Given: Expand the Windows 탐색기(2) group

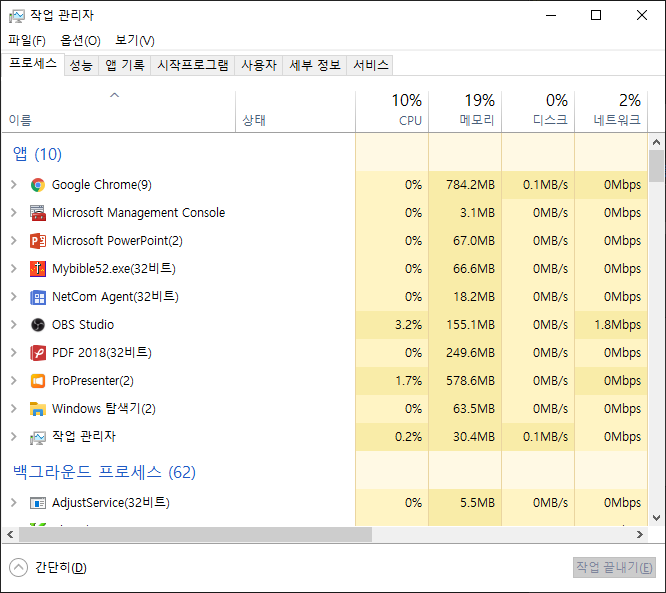Looking at the screenshot, I should (14, 409).
